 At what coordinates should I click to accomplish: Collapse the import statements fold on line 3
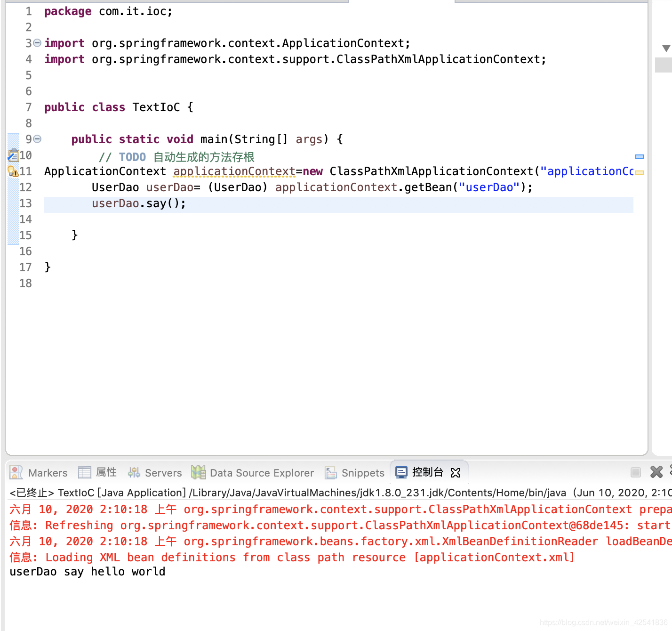point(37,42)
